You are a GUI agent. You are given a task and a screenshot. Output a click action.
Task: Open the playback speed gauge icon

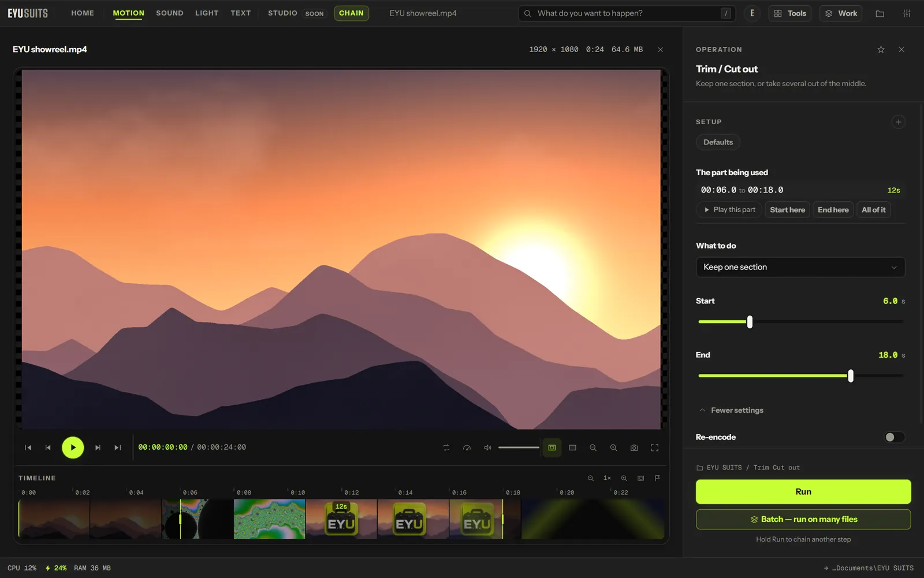point(467,447)
